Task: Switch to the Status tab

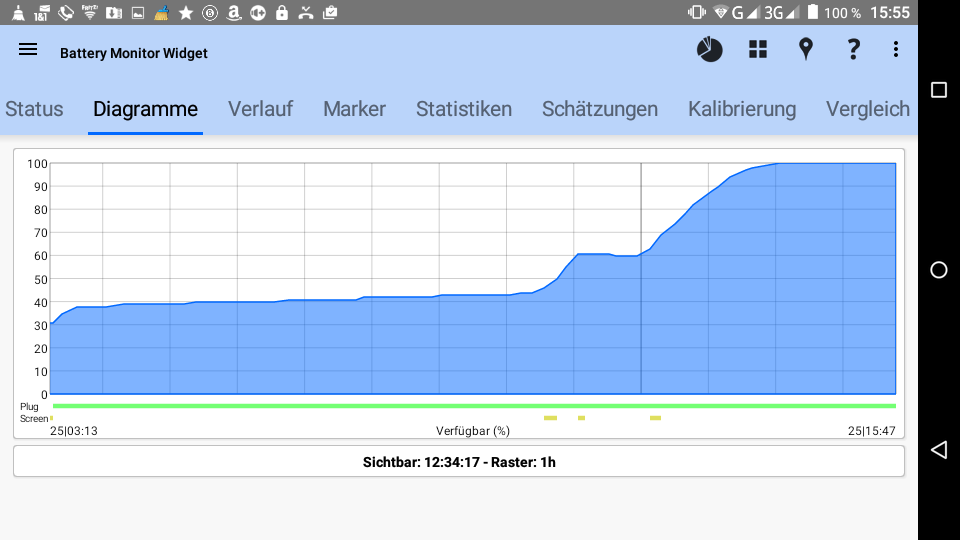Action: (34, 109)
